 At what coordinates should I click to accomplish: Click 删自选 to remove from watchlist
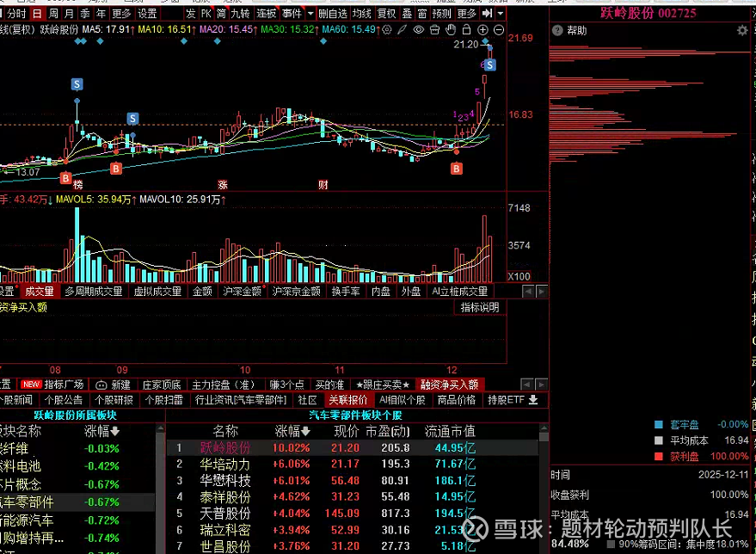click(x=333, y=14)
